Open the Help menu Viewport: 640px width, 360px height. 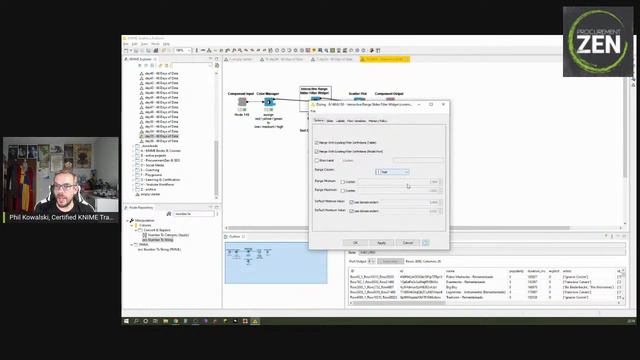(166, 44)
